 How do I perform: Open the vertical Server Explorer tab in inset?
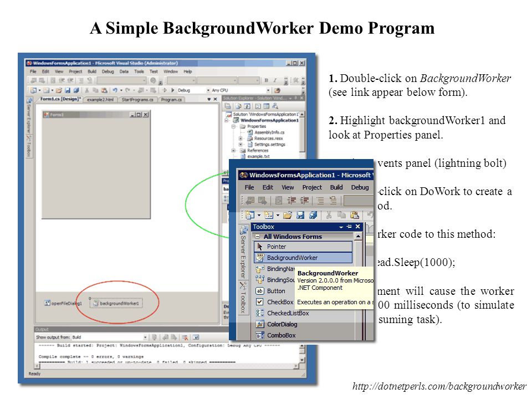(243, 252)
